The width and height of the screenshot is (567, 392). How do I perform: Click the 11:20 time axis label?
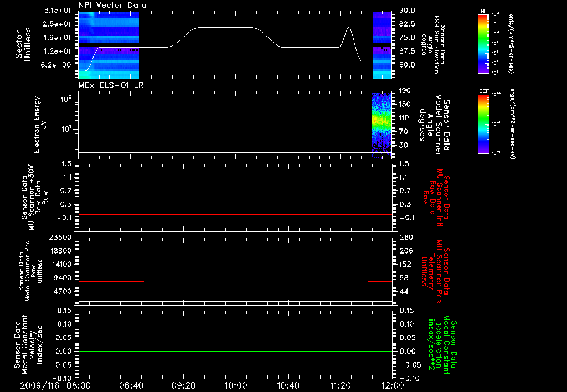coord(341,385)
